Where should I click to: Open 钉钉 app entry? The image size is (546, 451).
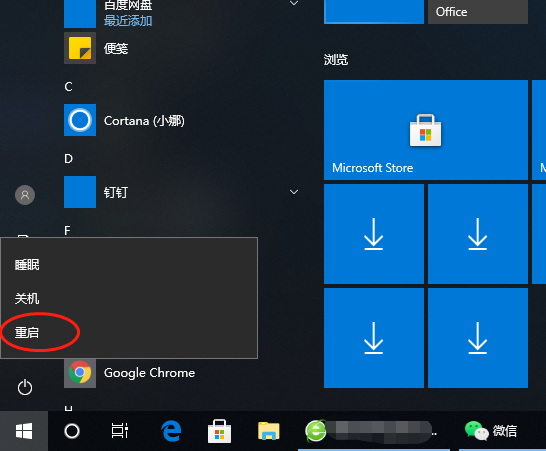coord(181,192)
